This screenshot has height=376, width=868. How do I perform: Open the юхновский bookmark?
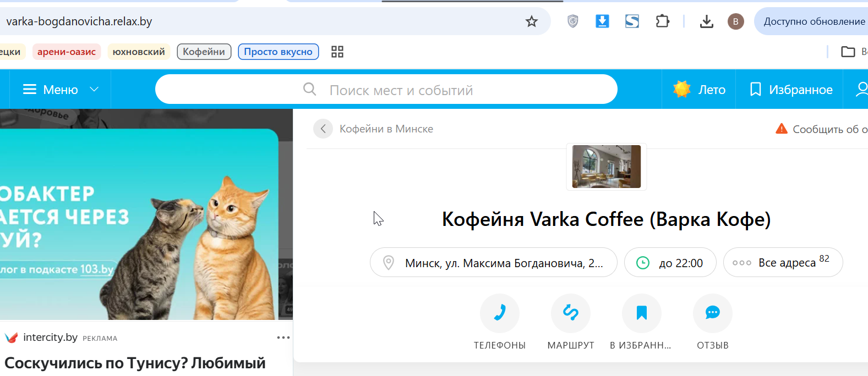pyautogui.click(x=139, y=52)
